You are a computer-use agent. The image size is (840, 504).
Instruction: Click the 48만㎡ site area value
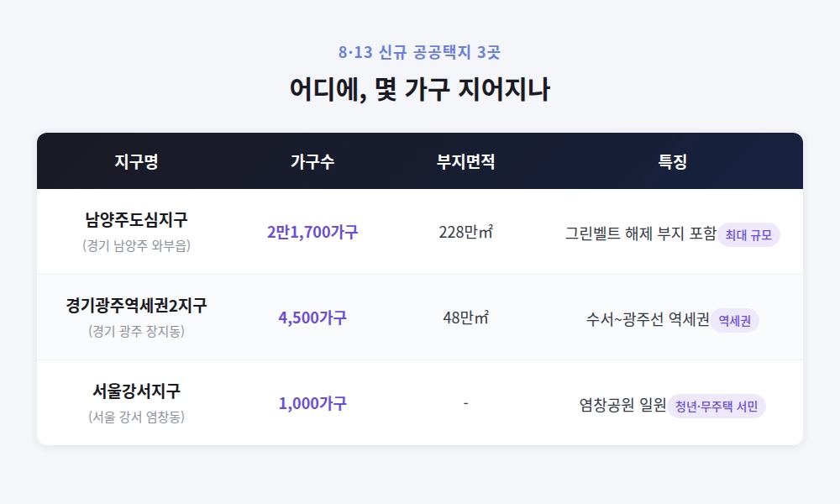[x=465, y=318]
